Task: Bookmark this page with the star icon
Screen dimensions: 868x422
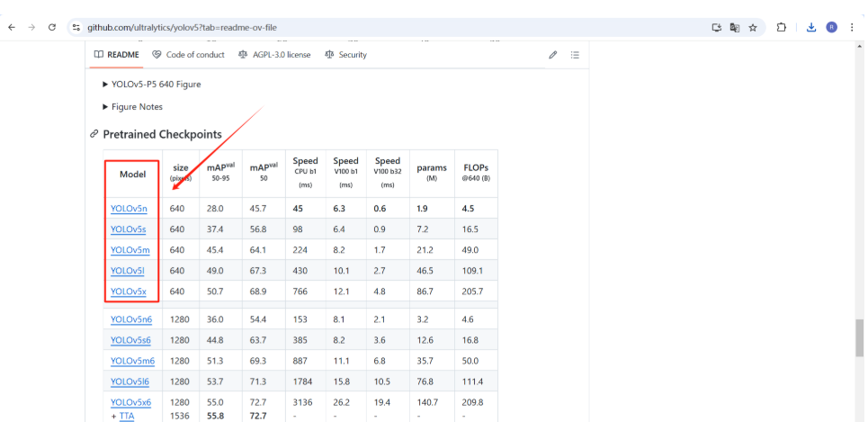Action: pyautogui.click(x=753, y=27)
